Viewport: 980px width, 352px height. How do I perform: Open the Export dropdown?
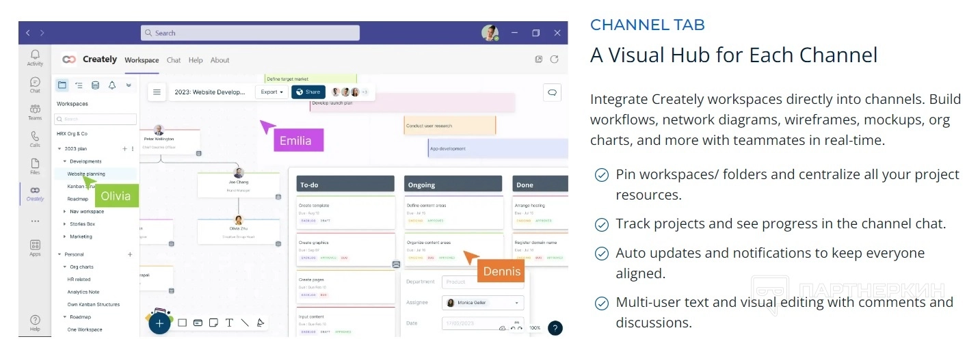(272, 92)
